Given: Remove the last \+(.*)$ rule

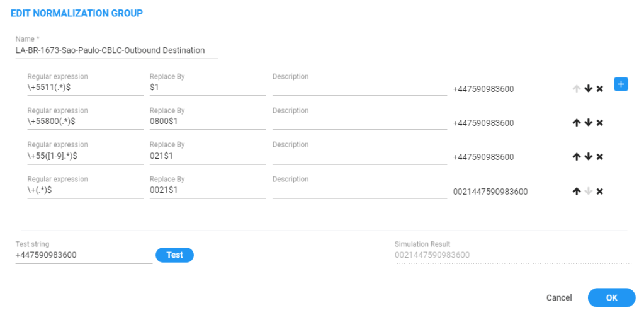Looking at the screenshot, I should [x=600, y=192].
